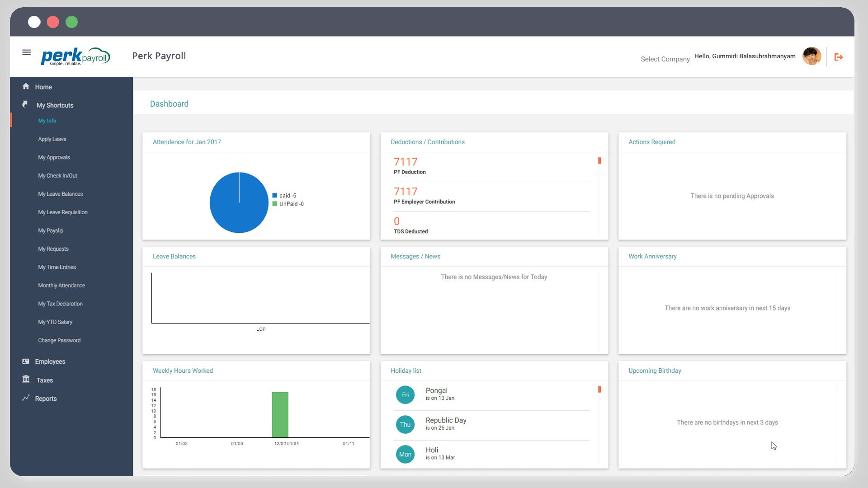Click the green weekly hours bar

tap(280, 414)
